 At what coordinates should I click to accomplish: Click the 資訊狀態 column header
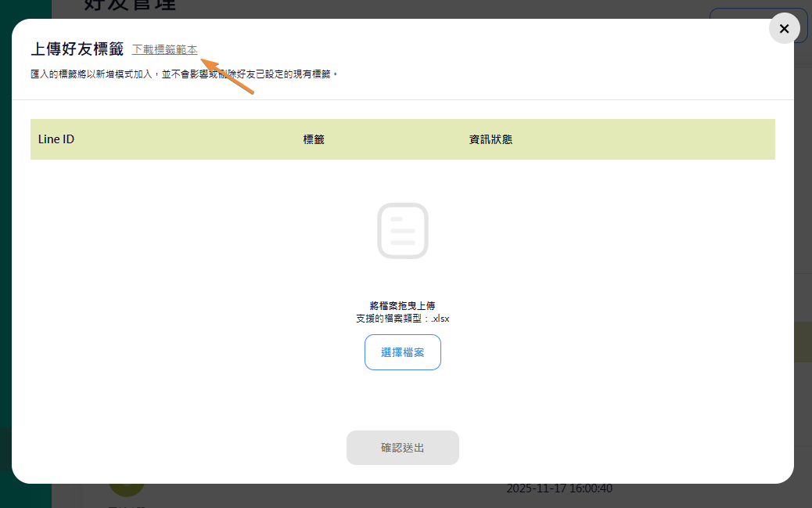[490, 139]
